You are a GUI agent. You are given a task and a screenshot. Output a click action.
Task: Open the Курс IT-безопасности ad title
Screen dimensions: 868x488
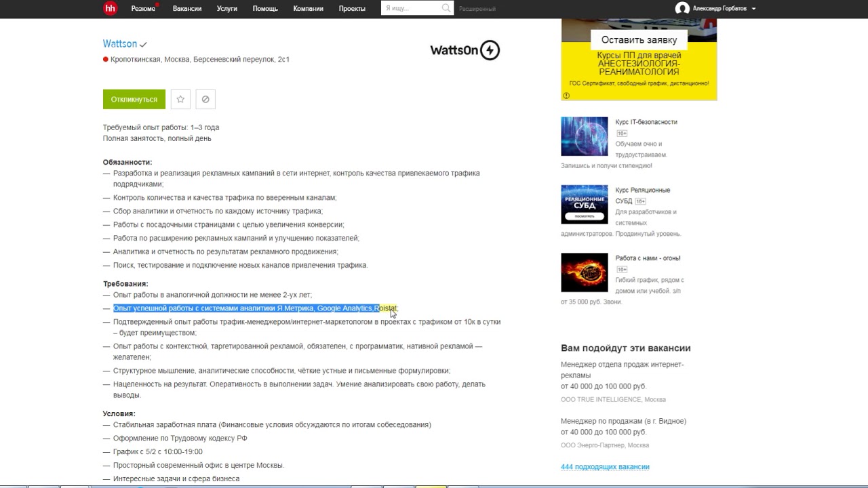646,122
